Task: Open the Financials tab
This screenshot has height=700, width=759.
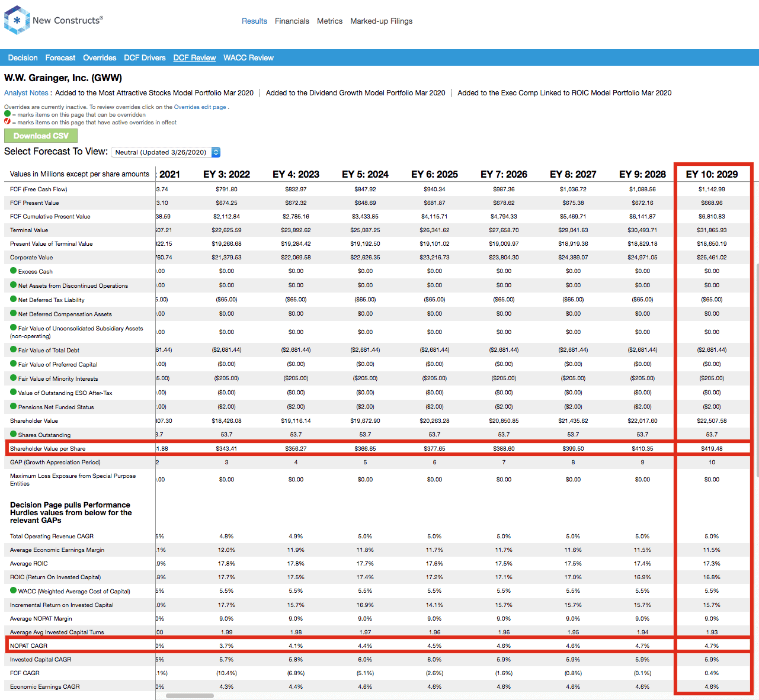Action: click(292, 21)
